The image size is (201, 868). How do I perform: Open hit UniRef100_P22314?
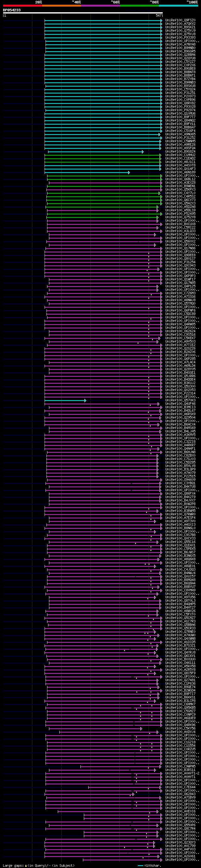[180, 393]
